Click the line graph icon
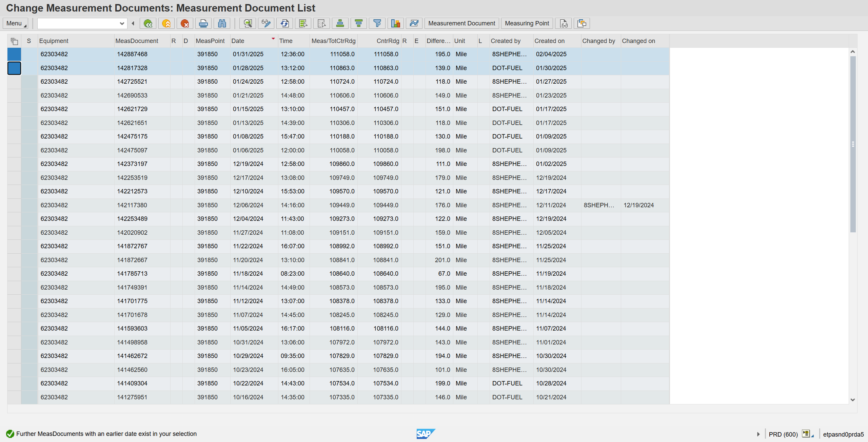868x442 pixels. [414, 23]
